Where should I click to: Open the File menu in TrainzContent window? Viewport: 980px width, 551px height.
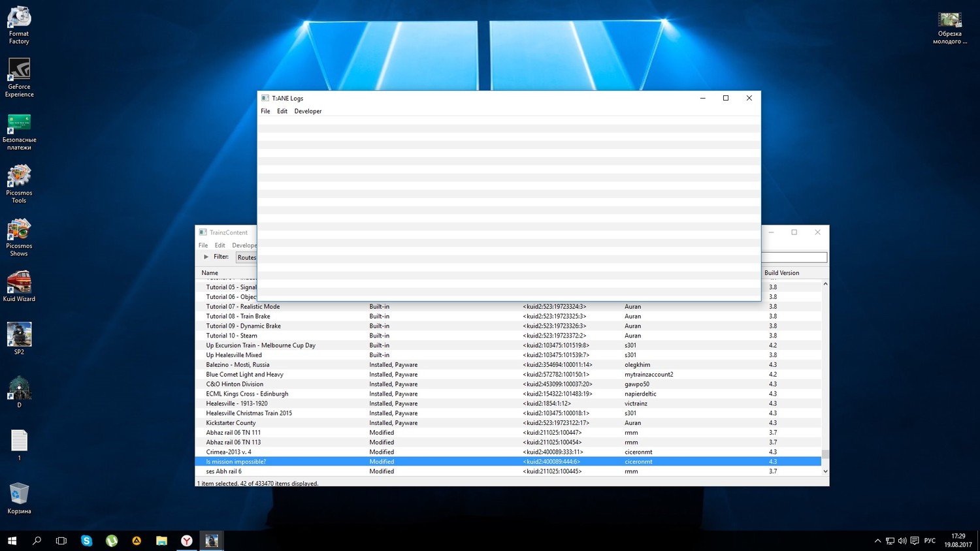coord(203,245)
